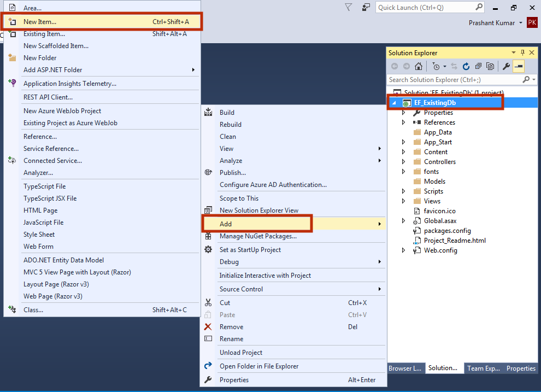Open the Add submenu in context menu
This screenshot has width=541, height=392.
click(293, 224)
